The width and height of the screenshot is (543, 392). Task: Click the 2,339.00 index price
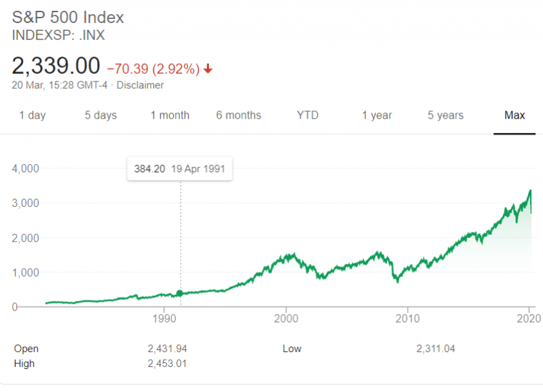[x=56, y=66]
